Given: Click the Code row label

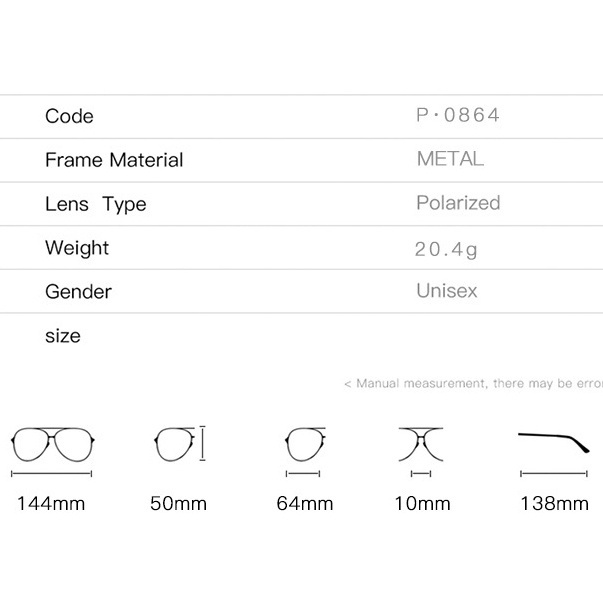Looking at the screenshot, I should coord(69,116).
